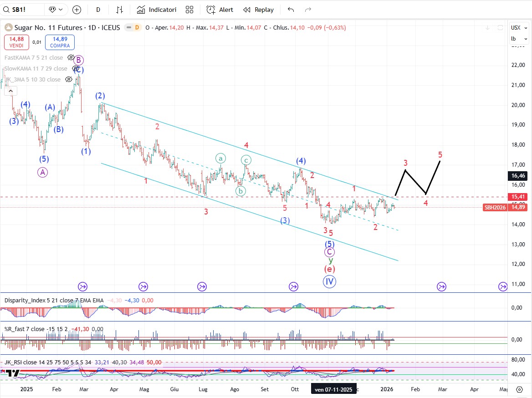Show the hidden FastKAMA indicator
This screenshot has height=398, width=532.
(71, 58)
